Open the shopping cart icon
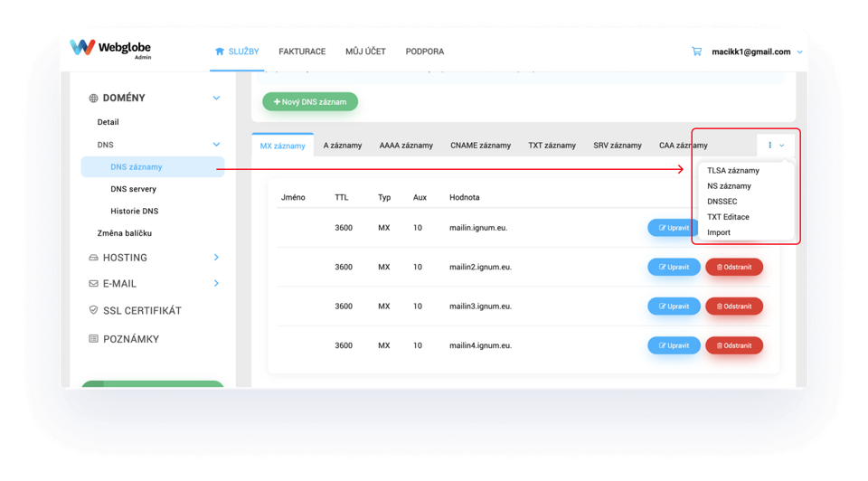The height and width of the screenshot is (481, 868). coord(696,52)
